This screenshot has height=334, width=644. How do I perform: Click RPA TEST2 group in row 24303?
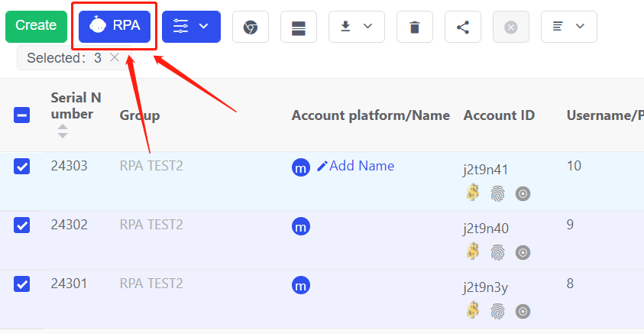(x=151, y=166)
